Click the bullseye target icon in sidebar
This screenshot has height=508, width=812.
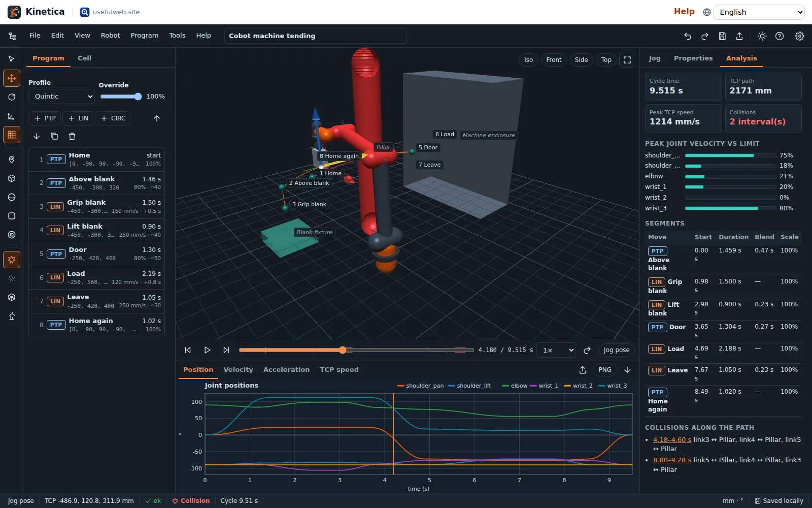pyautogui.click(x=12, y=235)
